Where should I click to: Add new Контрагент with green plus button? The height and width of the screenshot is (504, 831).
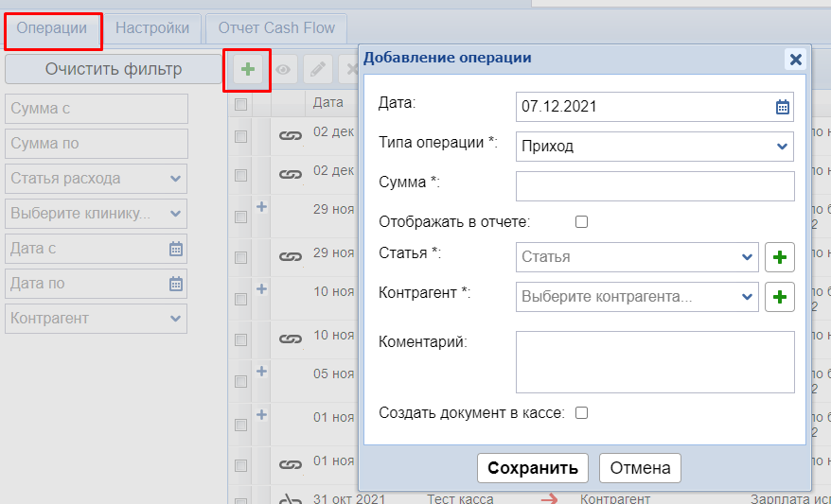(x=779, y=297)
